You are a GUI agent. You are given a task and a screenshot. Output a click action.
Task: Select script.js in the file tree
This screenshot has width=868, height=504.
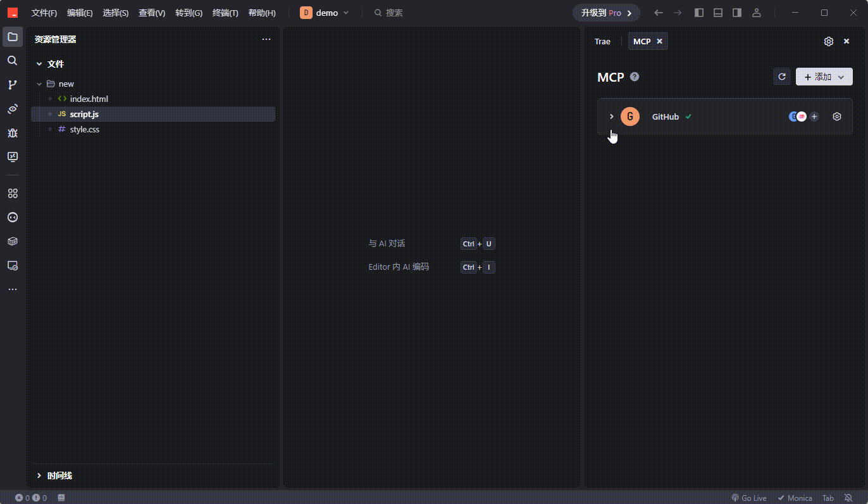[x=84, y=114]
